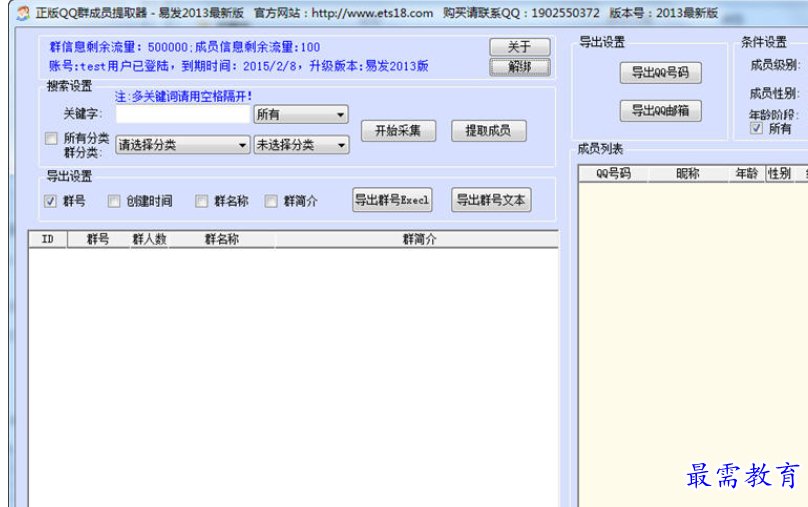The height and width of the screenshot is (507, 808).
Task: Click 昵称 column header in member list
Action: [x=687, y=174]
